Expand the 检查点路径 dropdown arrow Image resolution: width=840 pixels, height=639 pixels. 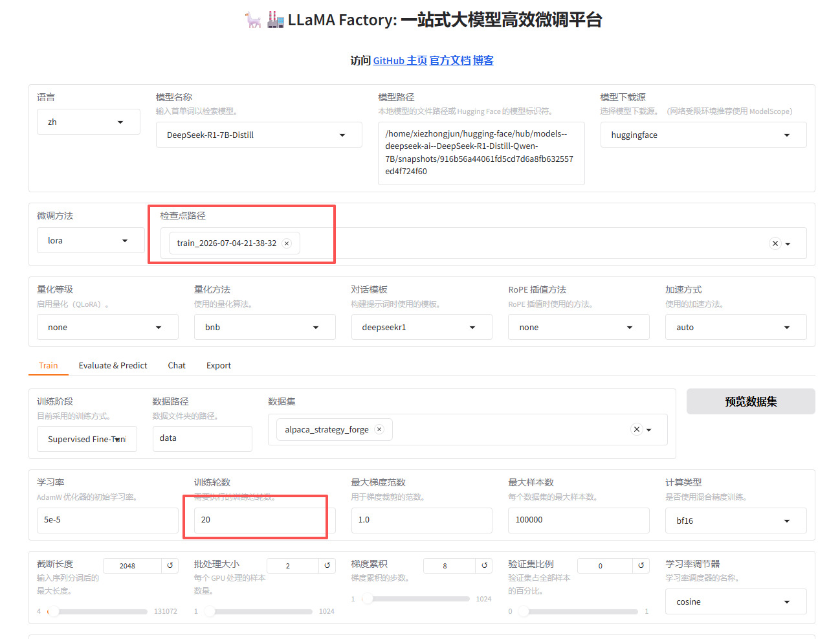[788, 244]
